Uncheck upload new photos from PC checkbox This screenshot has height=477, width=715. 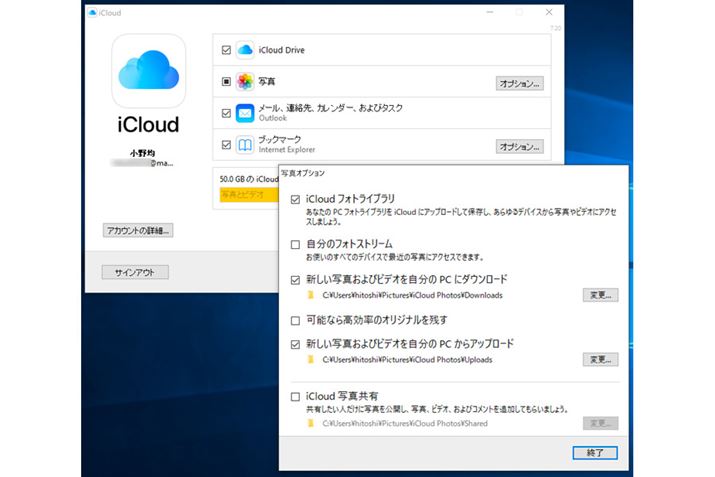pos(295,344)
